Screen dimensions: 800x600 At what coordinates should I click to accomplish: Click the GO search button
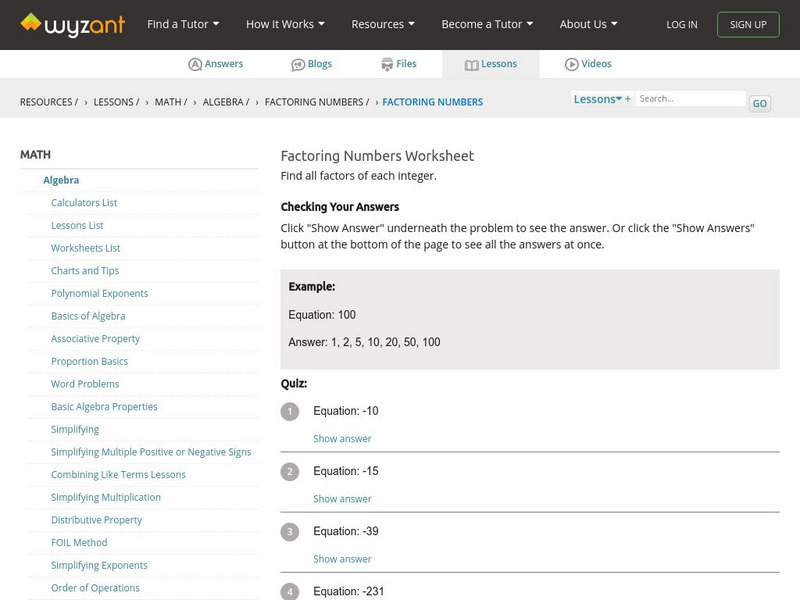(760, 103)
